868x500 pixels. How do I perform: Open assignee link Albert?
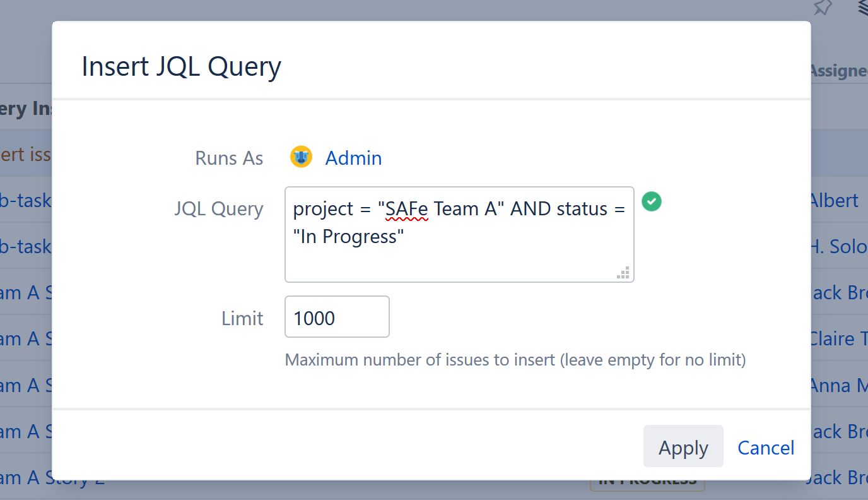835,200
